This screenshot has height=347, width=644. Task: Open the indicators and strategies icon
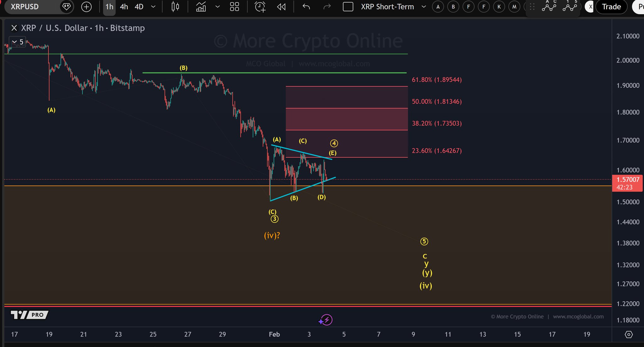(201, 7)
